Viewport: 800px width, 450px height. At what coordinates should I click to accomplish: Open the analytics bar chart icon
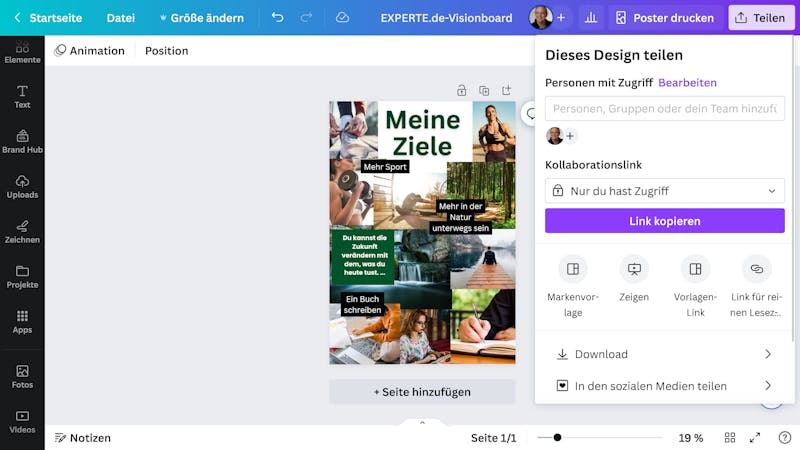pos(591,18)
